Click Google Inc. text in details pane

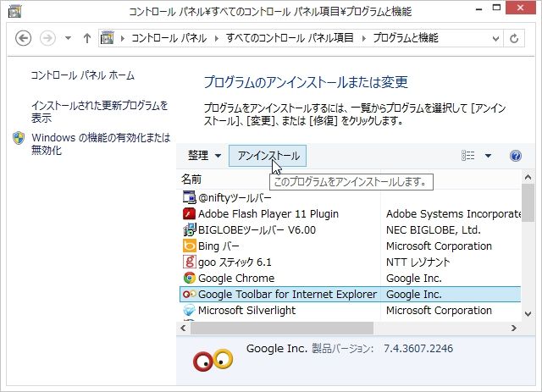277,349
